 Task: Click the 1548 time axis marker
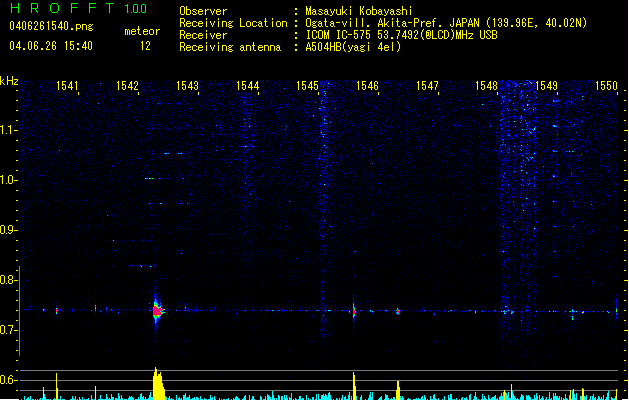click(487, 86)
